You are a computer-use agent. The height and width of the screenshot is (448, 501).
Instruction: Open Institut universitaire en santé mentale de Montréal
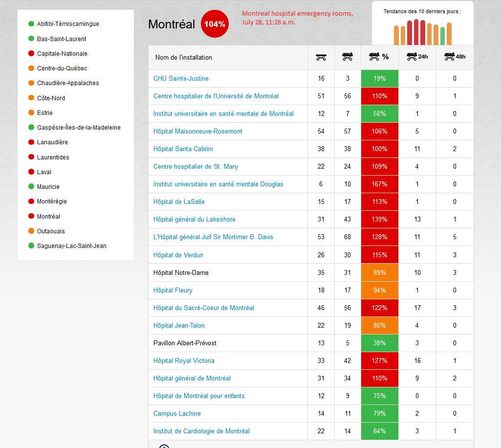[223, 113]
